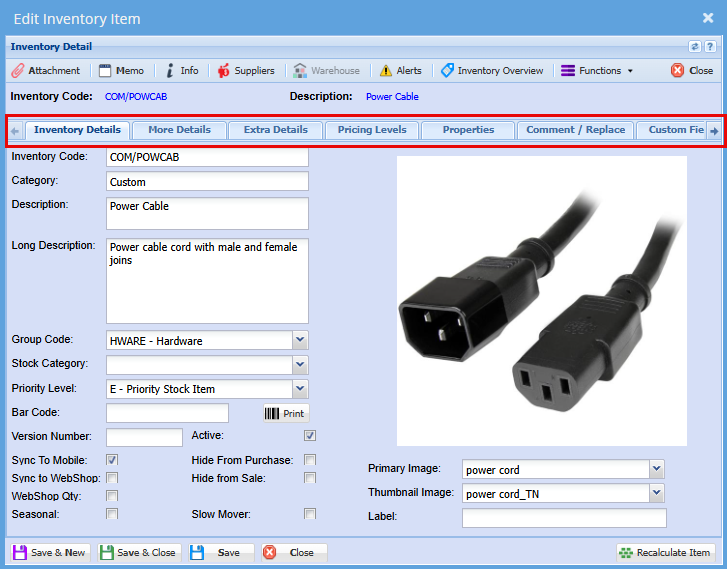727x569 pixels.
Task: Click into the Bar Code field
Action: pyautogui.click(x=167, y=413)
